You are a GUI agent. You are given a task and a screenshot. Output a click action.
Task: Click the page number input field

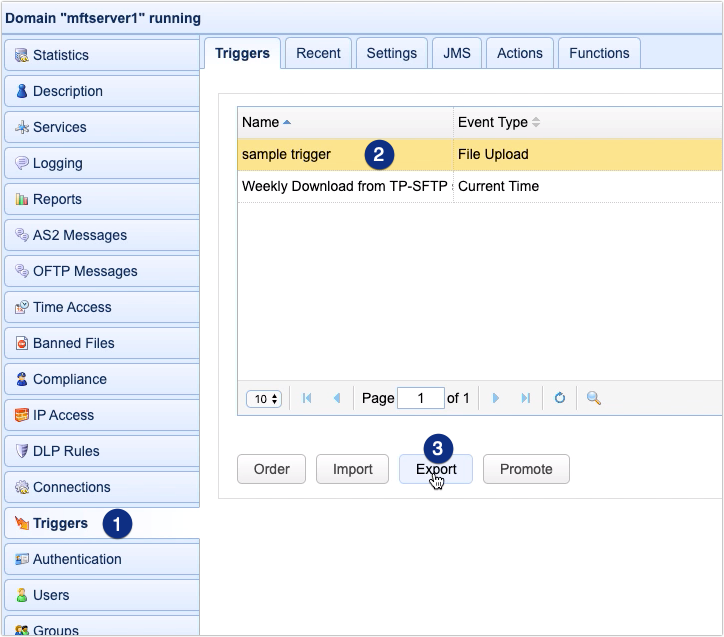coord(420,398)
